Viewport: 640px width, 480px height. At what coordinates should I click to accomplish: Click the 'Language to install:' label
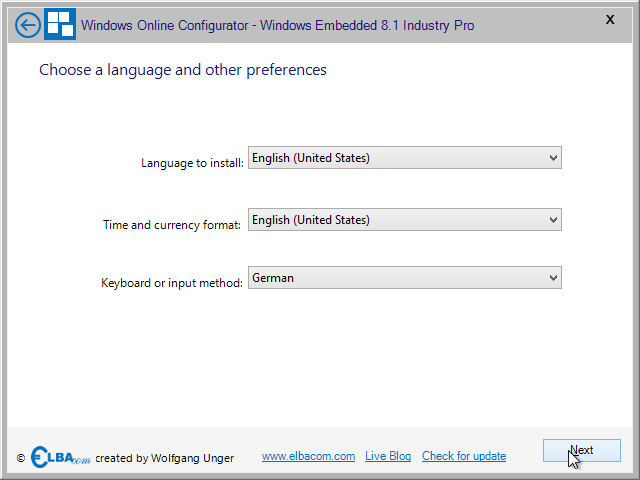(192, 163)
